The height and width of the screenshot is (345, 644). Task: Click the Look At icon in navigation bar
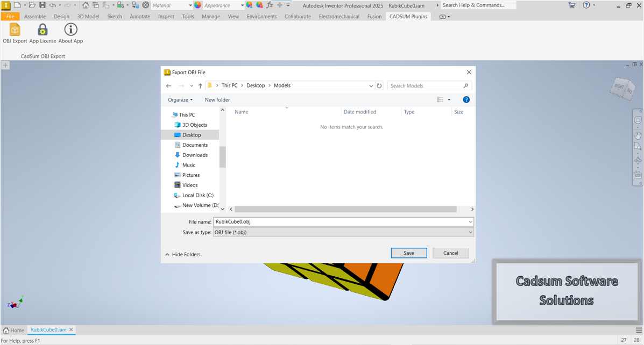(638, 174)
